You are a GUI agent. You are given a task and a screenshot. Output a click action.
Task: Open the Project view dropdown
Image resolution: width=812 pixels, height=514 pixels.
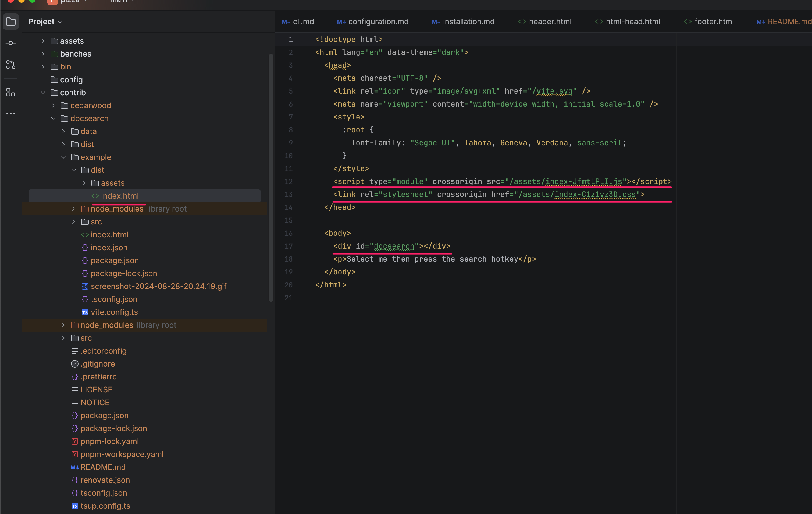pyautogui.click(x=45, y=22)
